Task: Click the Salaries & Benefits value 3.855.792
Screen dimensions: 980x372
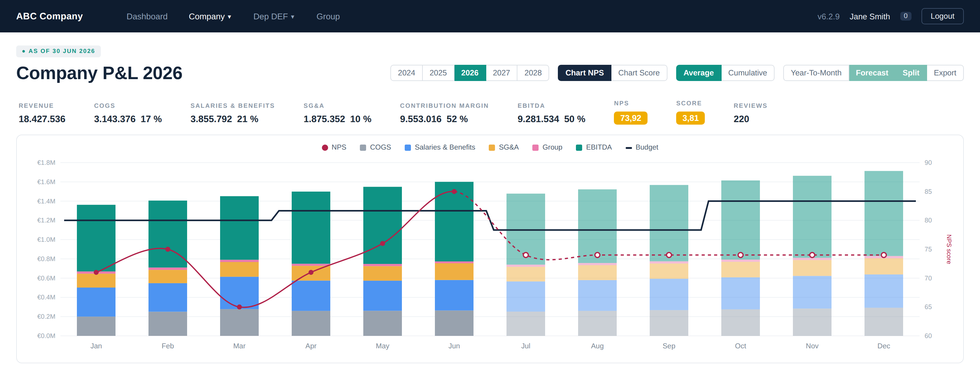Action: coord(211,119)
